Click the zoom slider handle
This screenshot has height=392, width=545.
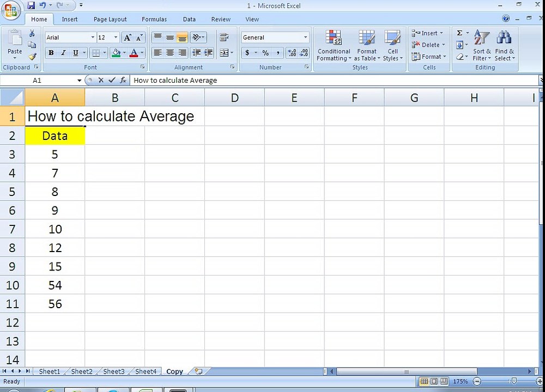click(x=514, y=382)
